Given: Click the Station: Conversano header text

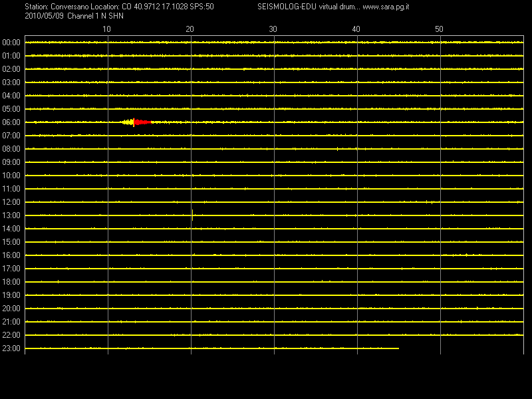Looking at the screenshot, I should [x=57, y=7].
